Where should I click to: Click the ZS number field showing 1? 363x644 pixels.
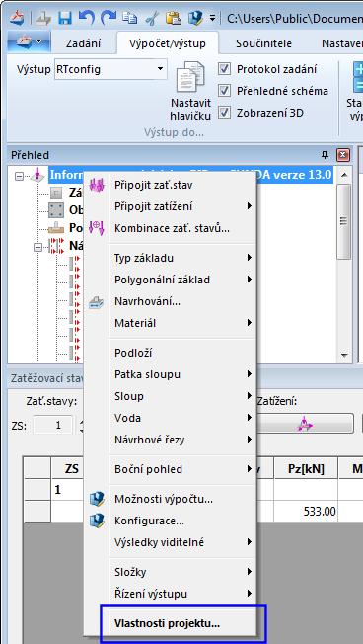(53, 425)
